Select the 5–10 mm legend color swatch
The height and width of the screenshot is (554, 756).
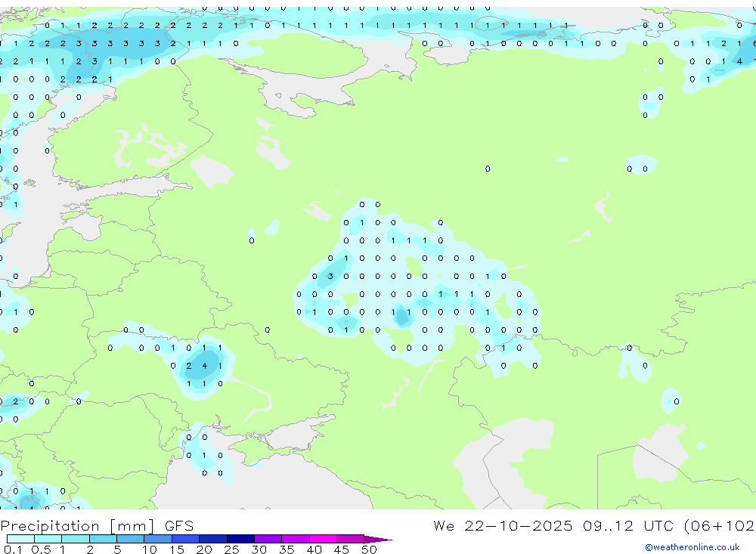130,539
